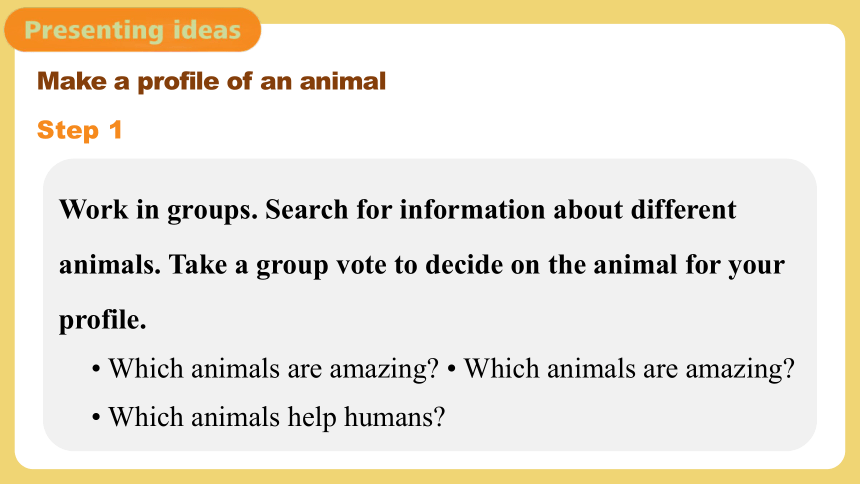Select the heading Make a profile of an animal

pos(211,81)
